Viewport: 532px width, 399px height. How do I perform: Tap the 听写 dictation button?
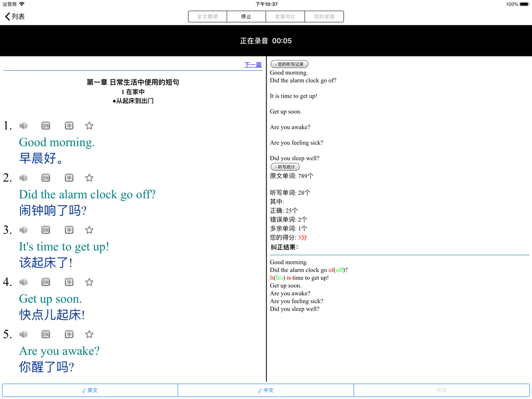click(442, 390)
